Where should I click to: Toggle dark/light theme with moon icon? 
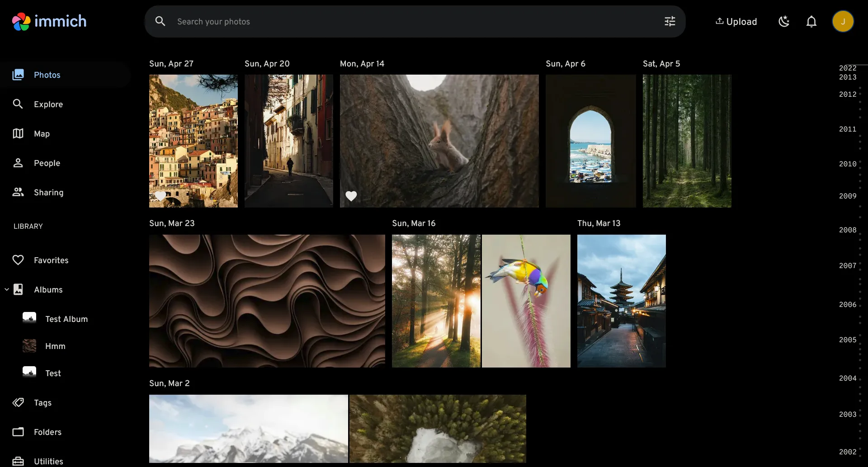point(783,22)
